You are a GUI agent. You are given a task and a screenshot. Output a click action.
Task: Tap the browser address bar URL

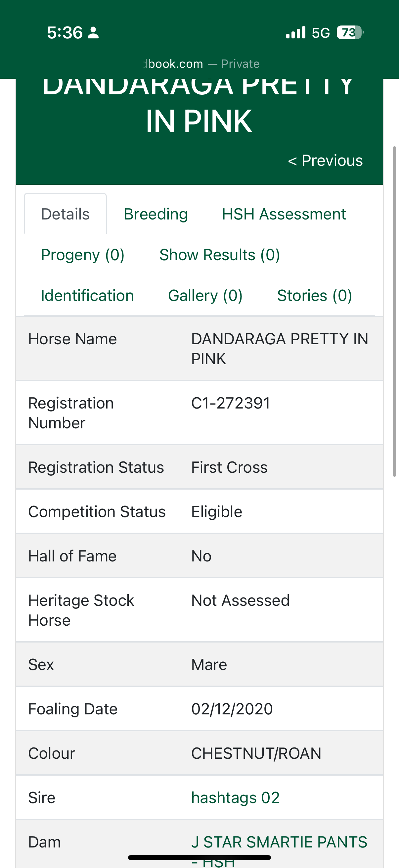(x=201, y=64)
